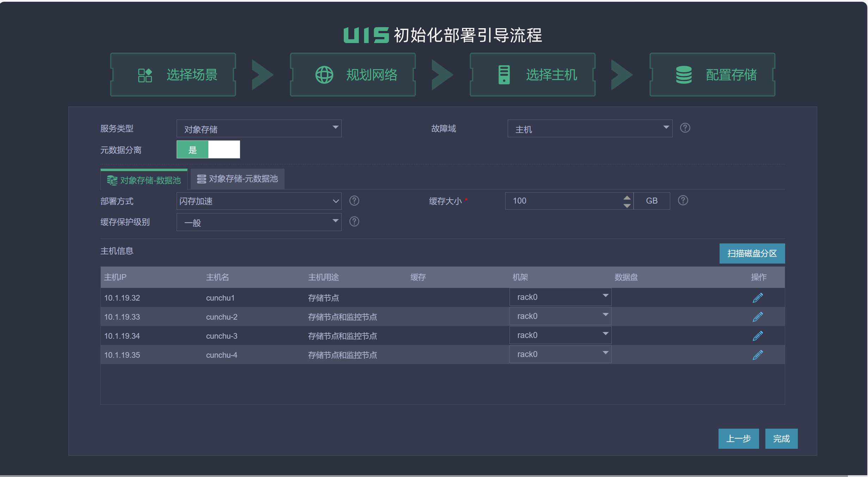Click help icon next to 故障域 dropdown
This screenshot has width=868, height=477.
pos(685,128)
